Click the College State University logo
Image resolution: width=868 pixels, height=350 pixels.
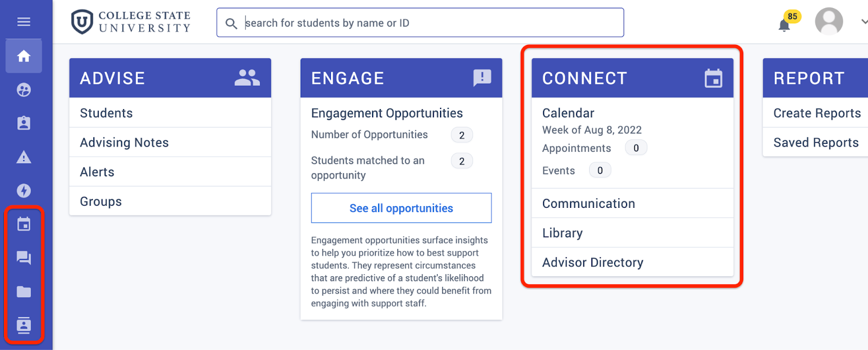tap(131, 22)
